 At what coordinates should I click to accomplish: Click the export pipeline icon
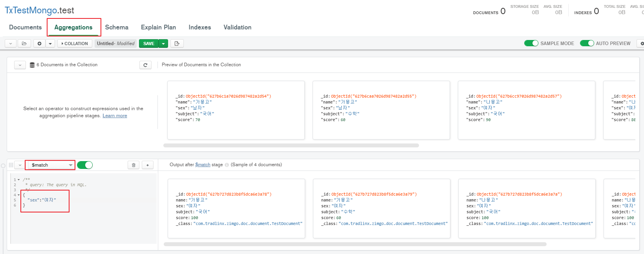(x=177, y=44)
